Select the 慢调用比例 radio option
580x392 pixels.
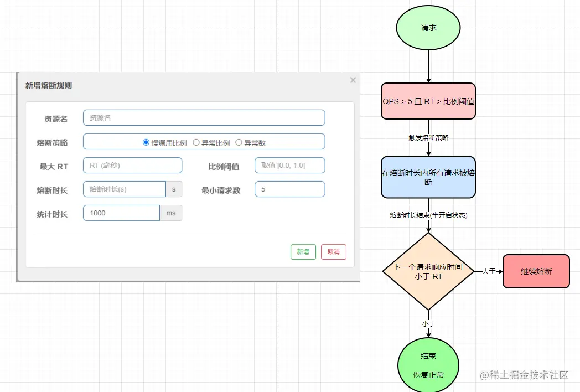point(146,142)
